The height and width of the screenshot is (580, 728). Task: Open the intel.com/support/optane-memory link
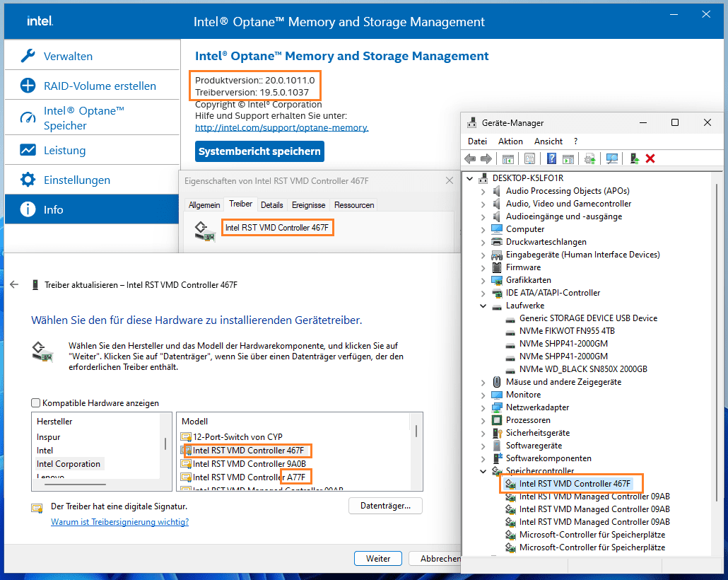pos(281,128)
